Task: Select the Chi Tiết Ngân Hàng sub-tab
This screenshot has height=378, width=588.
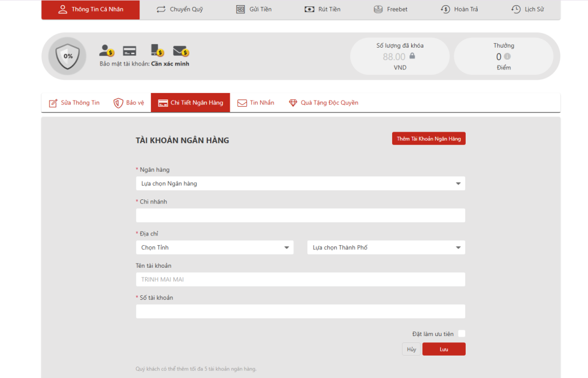Action: pyautogui.click(x=191, y=103)
